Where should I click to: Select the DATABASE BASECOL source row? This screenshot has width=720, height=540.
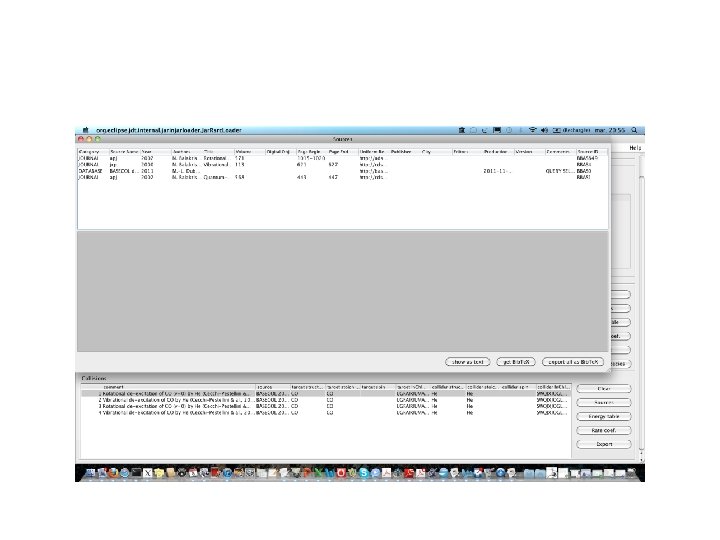pyautogui.click(x=343, y=171)
